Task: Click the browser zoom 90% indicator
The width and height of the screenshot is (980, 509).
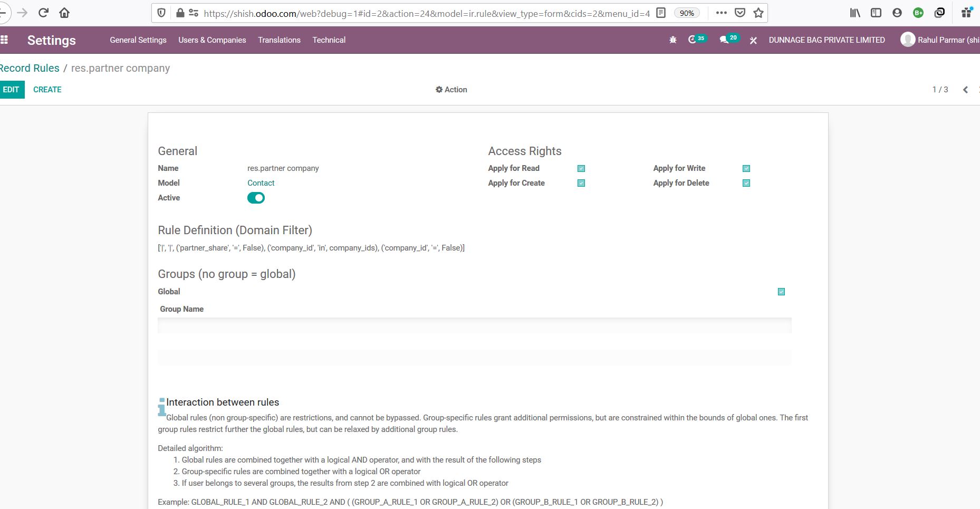Action: [687, 13]
